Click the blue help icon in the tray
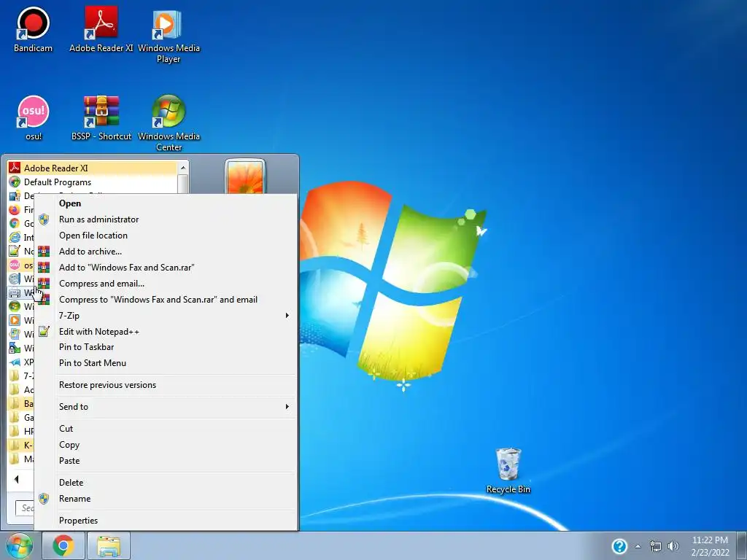This screenshot has width=747, height=560. (619, 545)
